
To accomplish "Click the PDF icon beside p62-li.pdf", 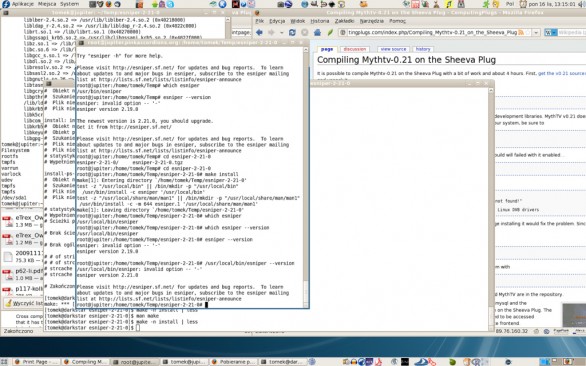I will 7,275.
